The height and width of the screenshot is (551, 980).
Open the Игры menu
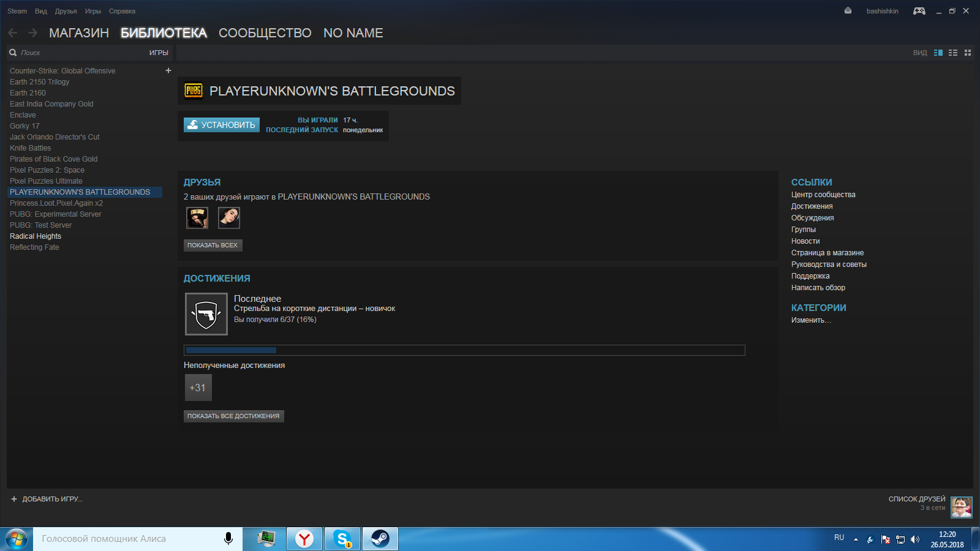[93, 11]
